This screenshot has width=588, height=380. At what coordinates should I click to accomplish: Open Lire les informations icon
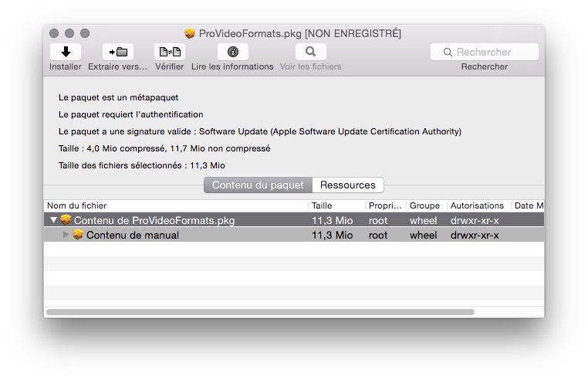click(x=233, y=52)
